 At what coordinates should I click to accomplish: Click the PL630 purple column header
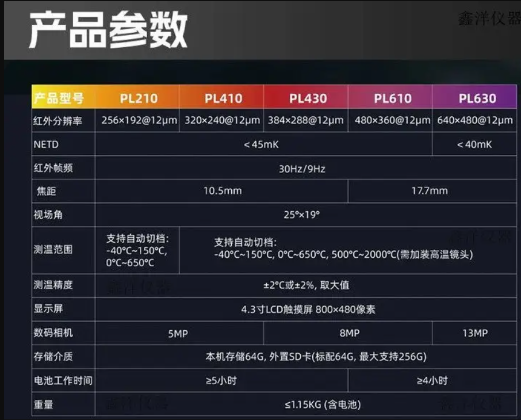tap(477, 98)
